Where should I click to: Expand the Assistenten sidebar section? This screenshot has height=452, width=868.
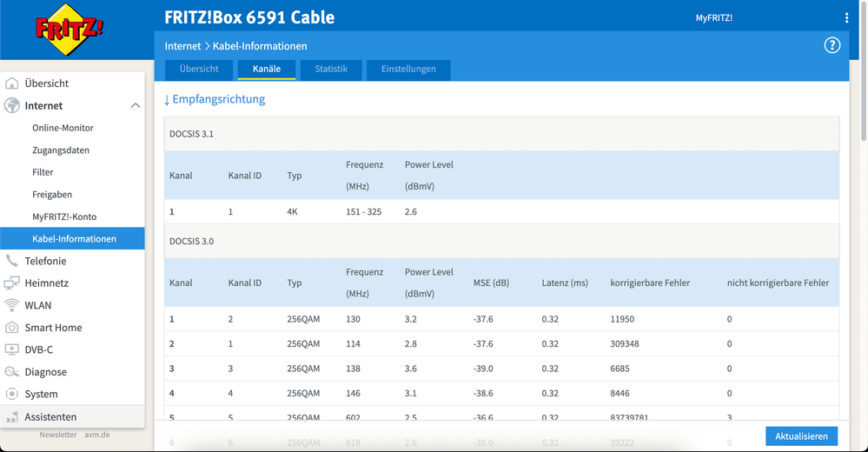(50, 417)
